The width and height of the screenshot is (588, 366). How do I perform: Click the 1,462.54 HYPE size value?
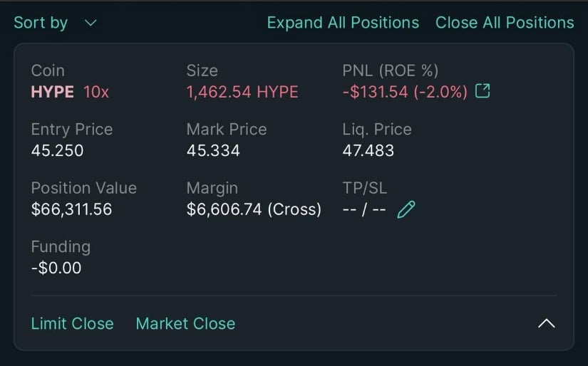242,92
